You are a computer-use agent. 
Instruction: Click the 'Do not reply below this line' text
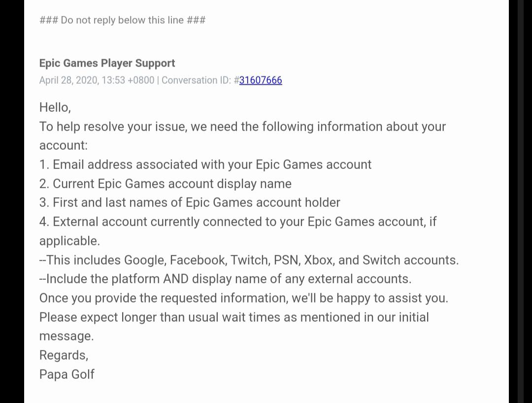(122, 20)
